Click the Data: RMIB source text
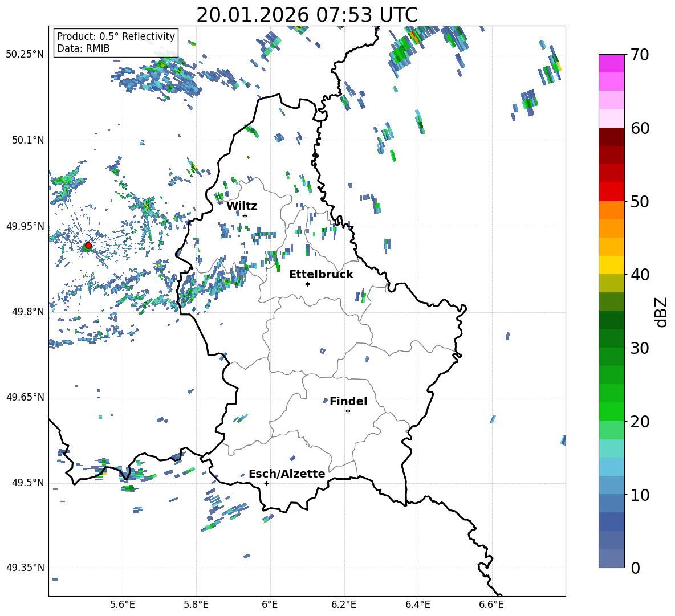 pos(83,48)
